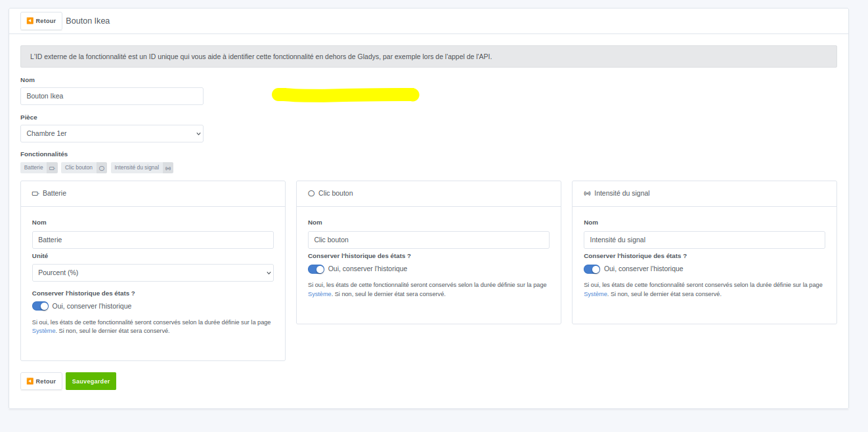The width and height of the screenshot is (868, 432).
Task: Click the Batterie card header title
Action: 54,194
